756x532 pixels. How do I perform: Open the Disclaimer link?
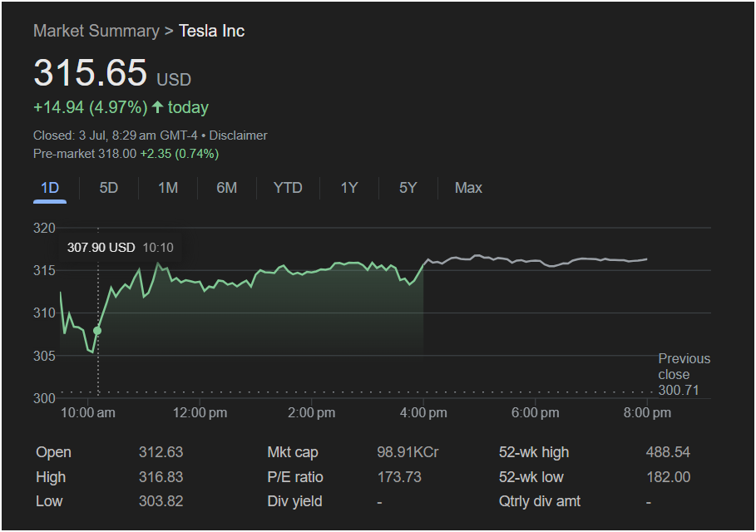[238, 135]
